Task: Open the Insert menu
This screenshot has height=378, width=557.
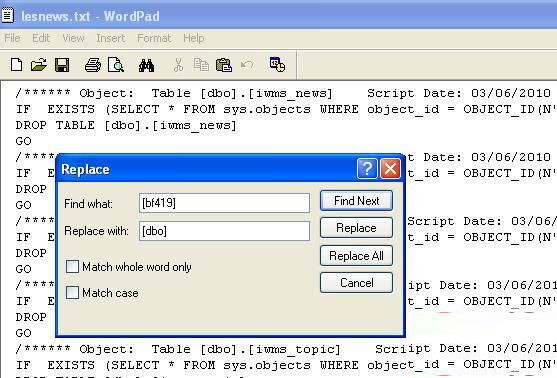Action: (x=110, y=38)
